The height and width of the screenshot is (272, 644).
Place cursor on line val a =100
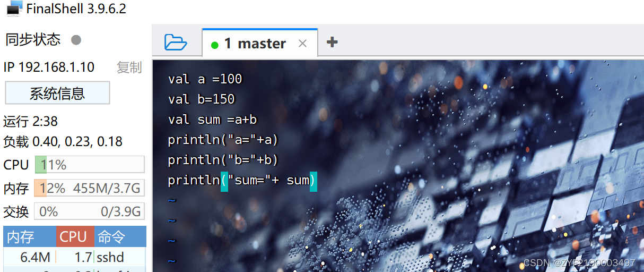205,79
